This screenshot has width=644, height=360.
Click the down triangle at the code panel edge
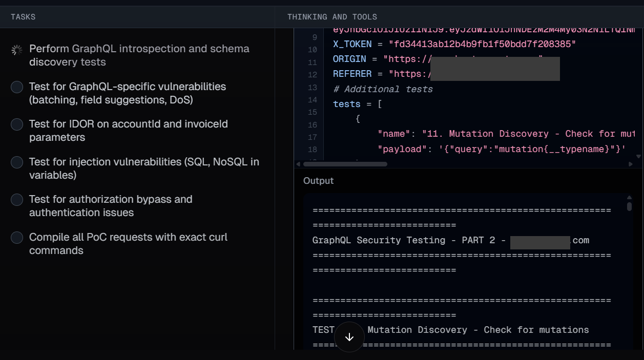638,156
